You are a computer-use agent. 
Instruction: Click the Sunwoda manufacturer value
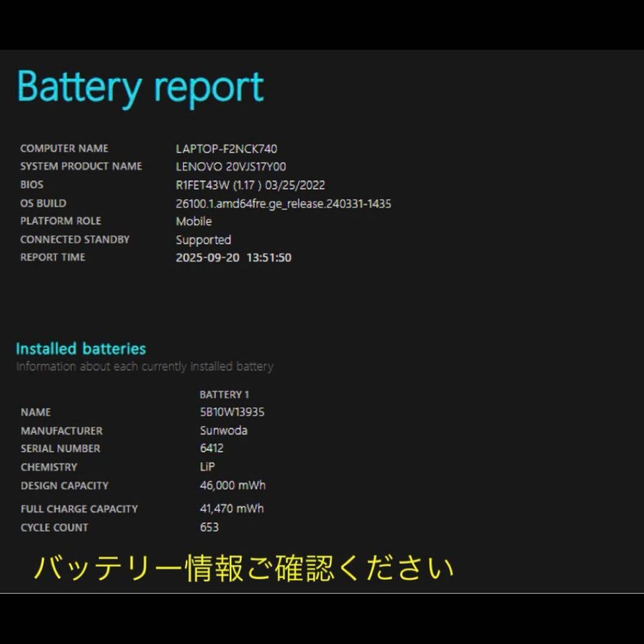(x=224, y=431)
